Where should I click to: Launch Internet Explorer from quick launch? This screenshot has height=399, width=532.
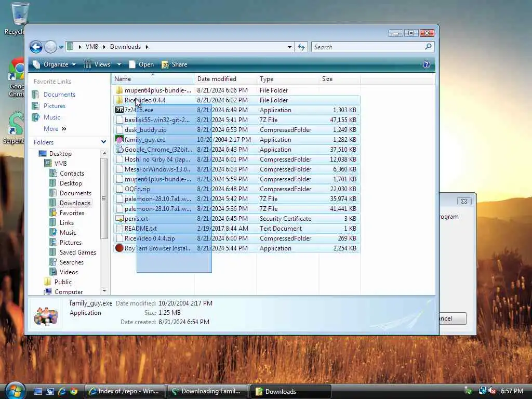click(x=62, y=392)
